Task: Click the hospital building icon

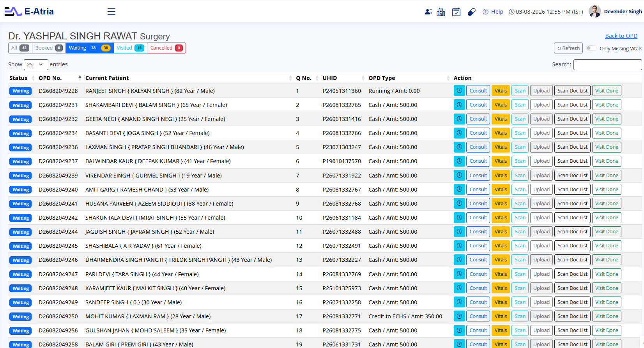Action: click(x=441, y=12)
